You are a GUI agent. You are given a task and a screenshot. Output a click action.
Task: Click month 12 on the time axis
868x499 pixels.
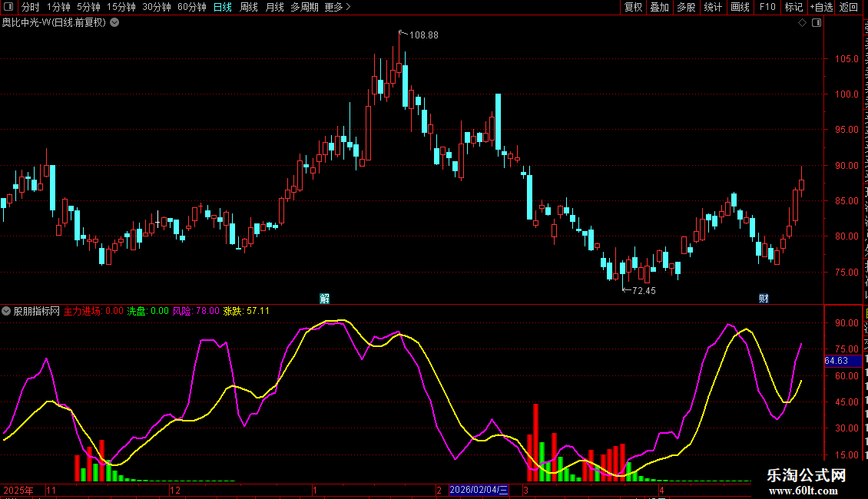[x=175, y=490]
